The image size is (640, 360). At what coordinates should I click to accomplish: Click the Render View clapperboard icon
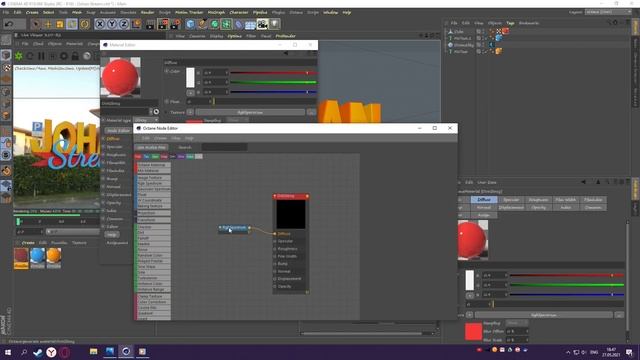(x=150, y=24)
